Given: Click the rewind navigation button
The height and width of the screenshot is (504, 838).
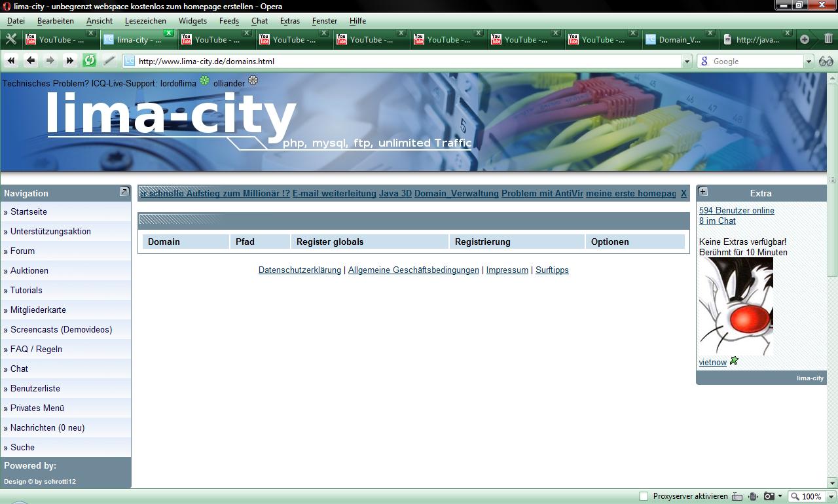Looking at the screenshot, I should 11,61.
